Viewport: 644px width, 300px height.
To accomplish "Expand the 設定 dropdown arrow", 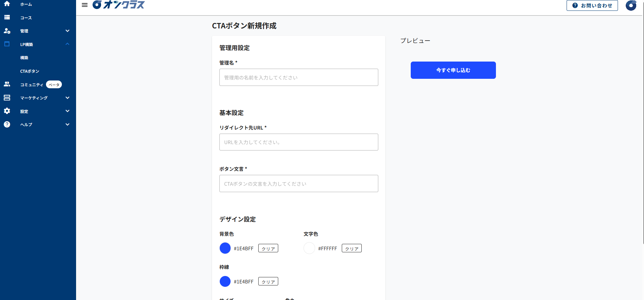I will coord(67,111).
